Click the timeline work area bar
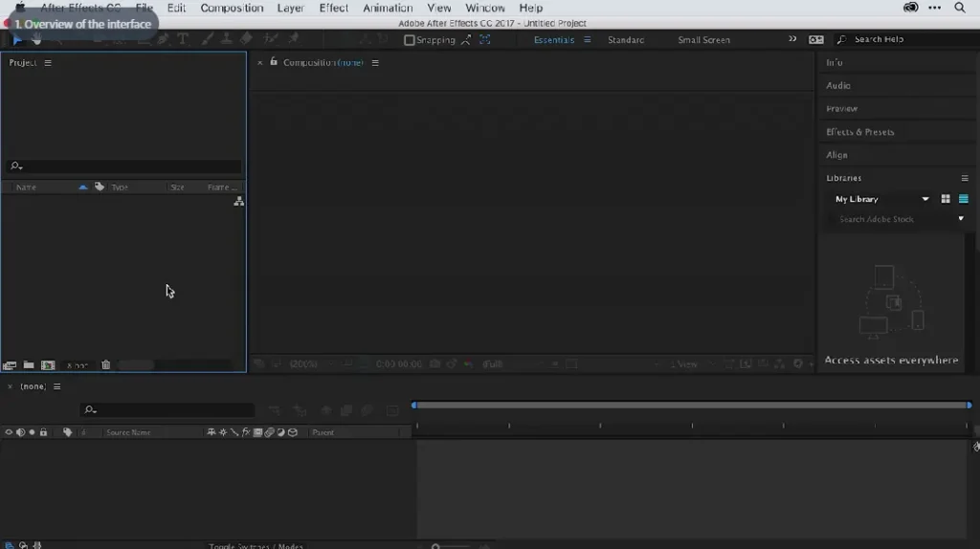 (692, 406)
